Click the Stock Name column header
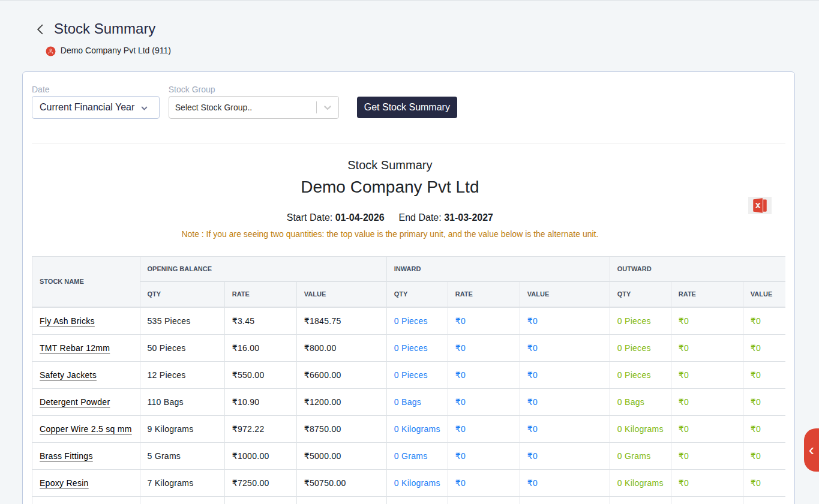Viewport: 819px width, 504px height. 86,281
